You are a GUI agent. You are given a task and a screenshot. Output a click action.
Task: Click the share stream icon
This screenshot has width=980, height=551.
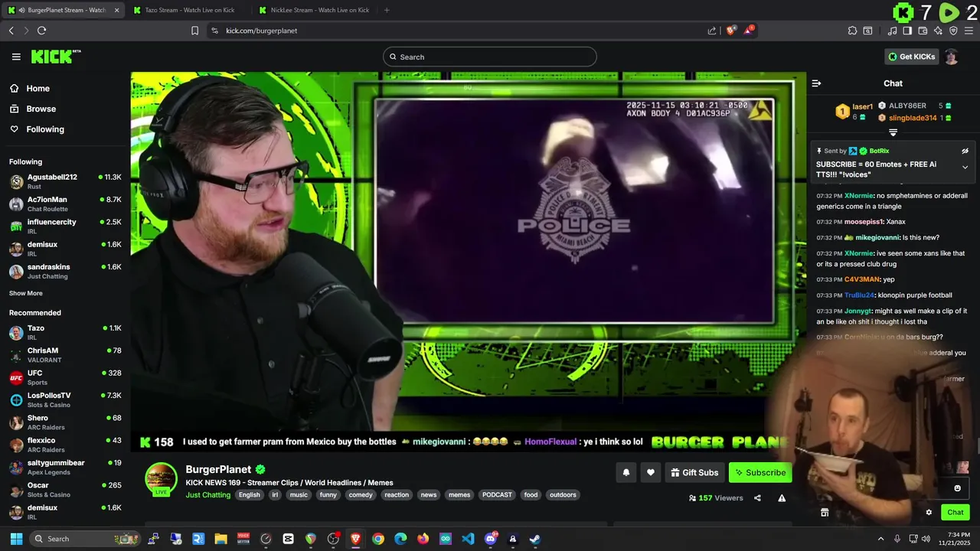coord(757,497)
